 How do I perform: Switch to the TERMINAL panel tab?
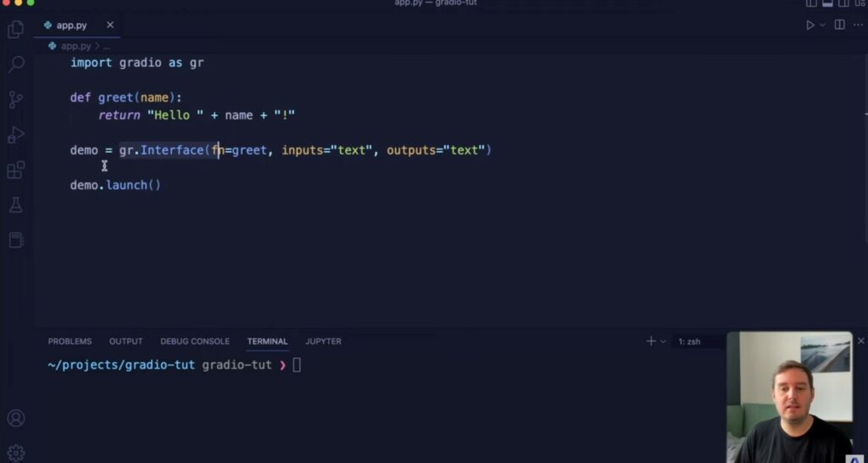[267, 341]
